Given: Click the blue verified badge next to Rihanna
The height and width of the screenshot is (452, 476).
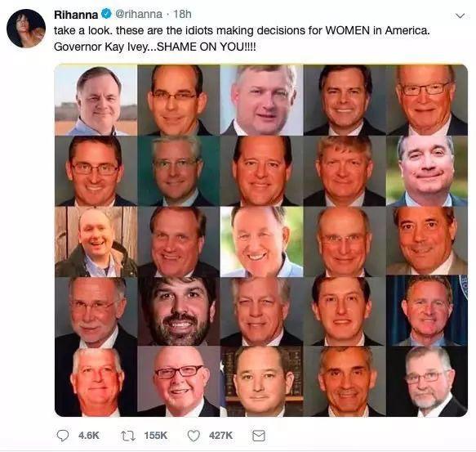Looking at the screenshot, I should [106, 14].
